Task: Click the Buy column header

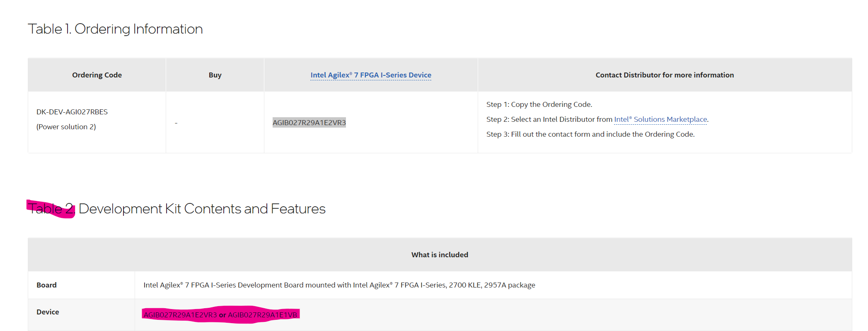Action: [x=215, y=75]
